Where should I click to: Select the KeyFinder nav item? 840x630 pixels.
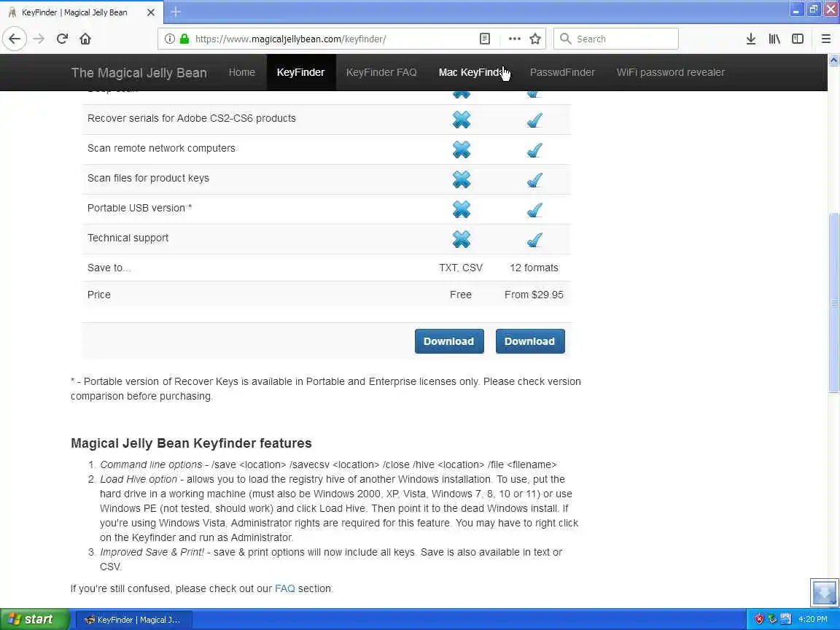(300, 72)
